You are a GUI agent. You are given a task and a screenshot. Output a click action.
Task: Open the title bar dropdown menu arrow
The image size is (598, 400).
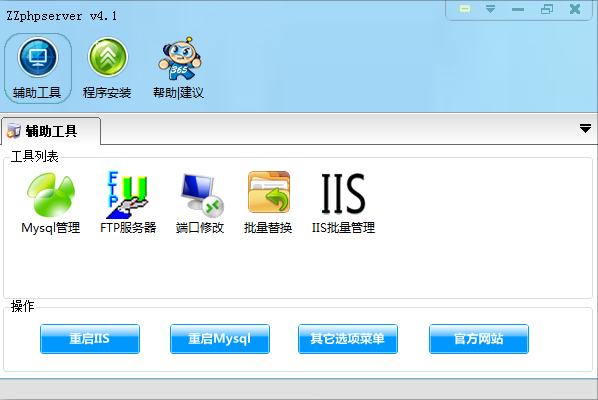[490, 9]
